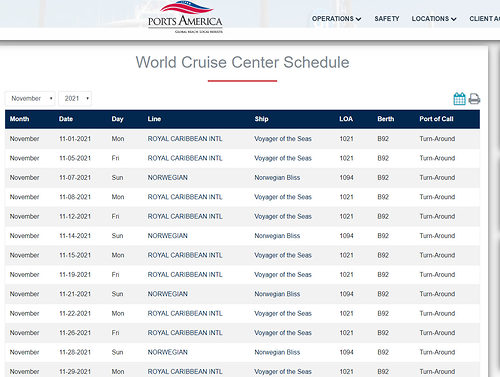This screenshot has width=500, height=377.
Task: Click Royal Caribbean Intl link for 11-01-2021
Action: pyautogui.click(x=185, y=139)
